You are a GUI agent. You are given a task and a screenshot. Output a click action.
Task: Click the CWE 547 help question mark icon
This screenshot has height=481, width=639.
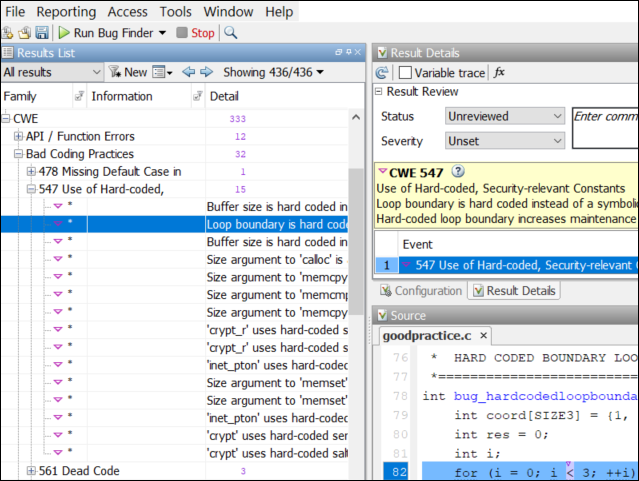point(458,171)
